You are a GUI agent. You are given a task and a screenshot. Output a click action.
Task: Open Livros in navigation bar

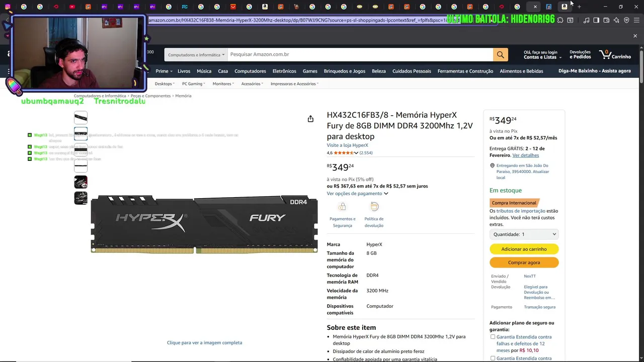point(184,71)
